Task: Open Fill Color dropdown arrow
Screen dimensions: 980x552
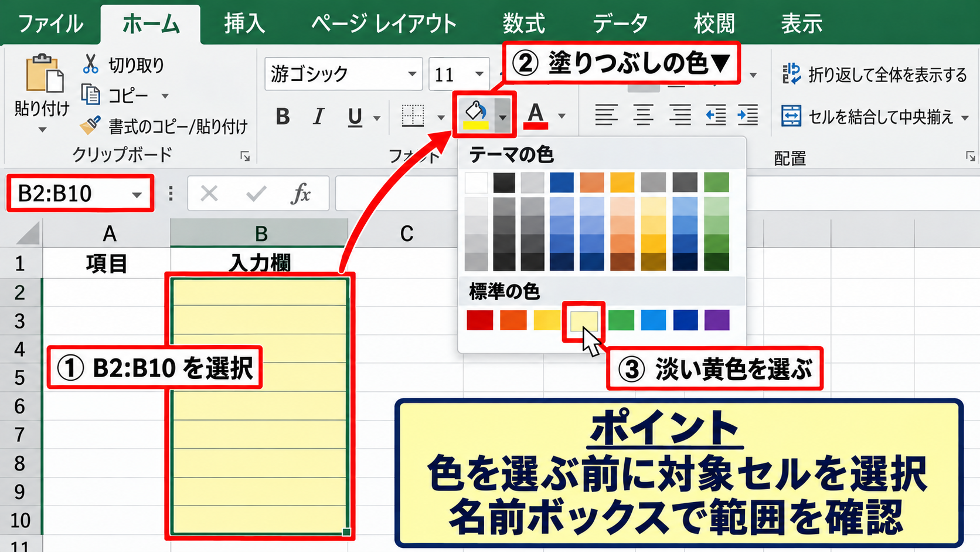Action: pos(502,117)
